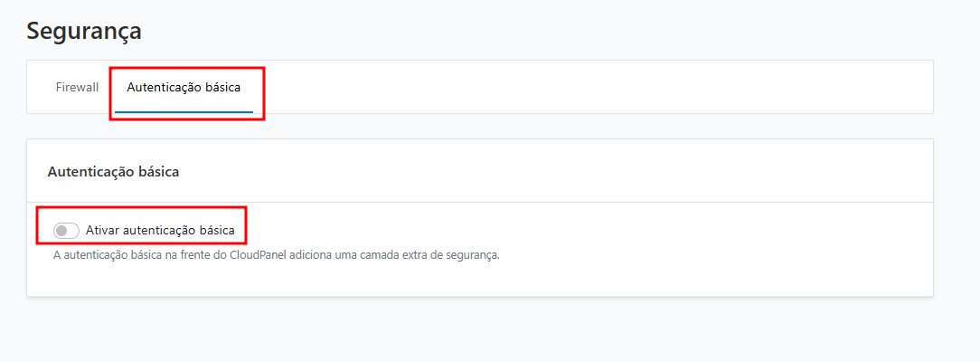Click the blank page background below the card
The width and height of the screenshot is (980, 362).
[488, 330]
